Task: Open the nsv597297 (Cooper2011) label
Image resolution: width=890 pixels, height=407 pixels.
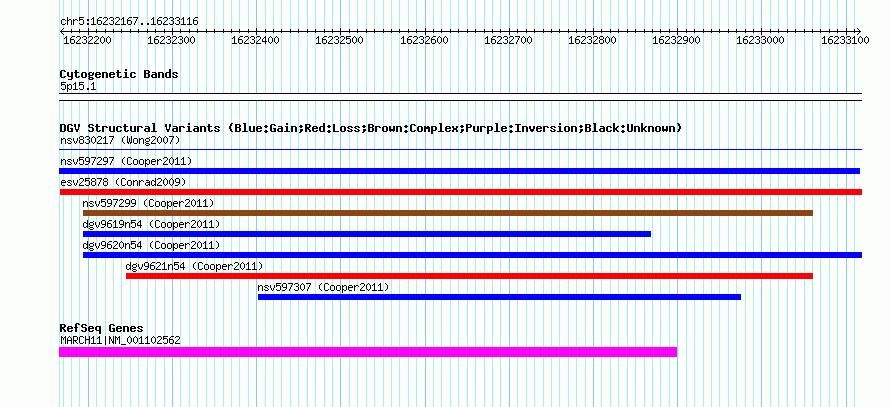Action: click(126, 161)
